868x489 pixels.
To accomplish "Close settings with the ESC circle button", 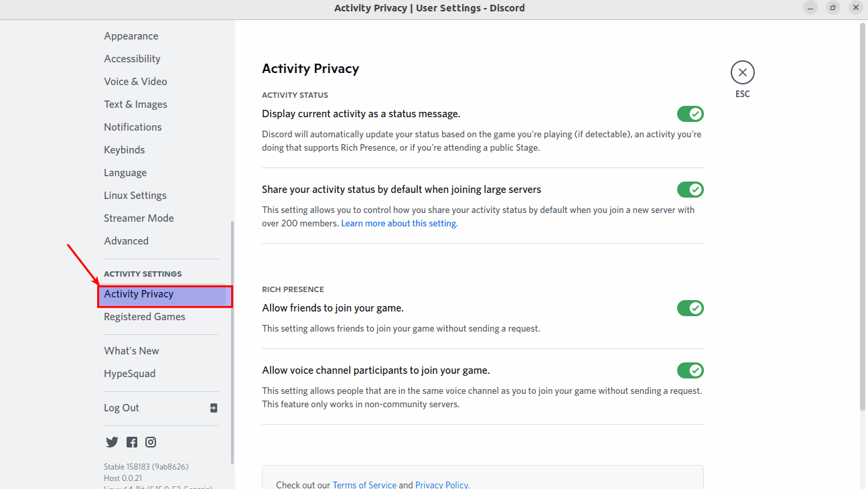I will (x=743, y=72).
